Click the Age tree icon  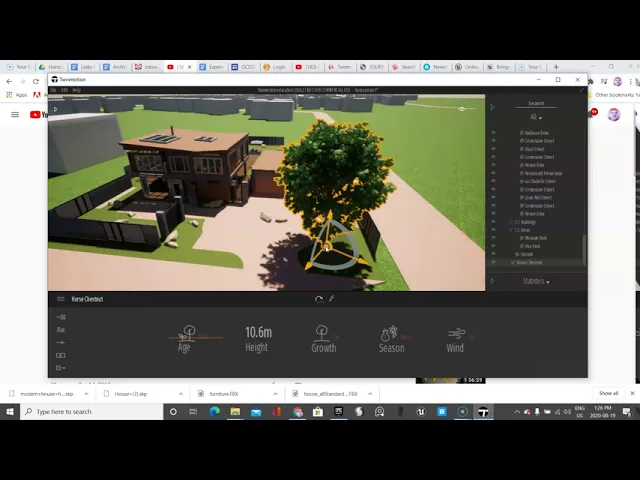pyautogui.click(x=189, y=333)
